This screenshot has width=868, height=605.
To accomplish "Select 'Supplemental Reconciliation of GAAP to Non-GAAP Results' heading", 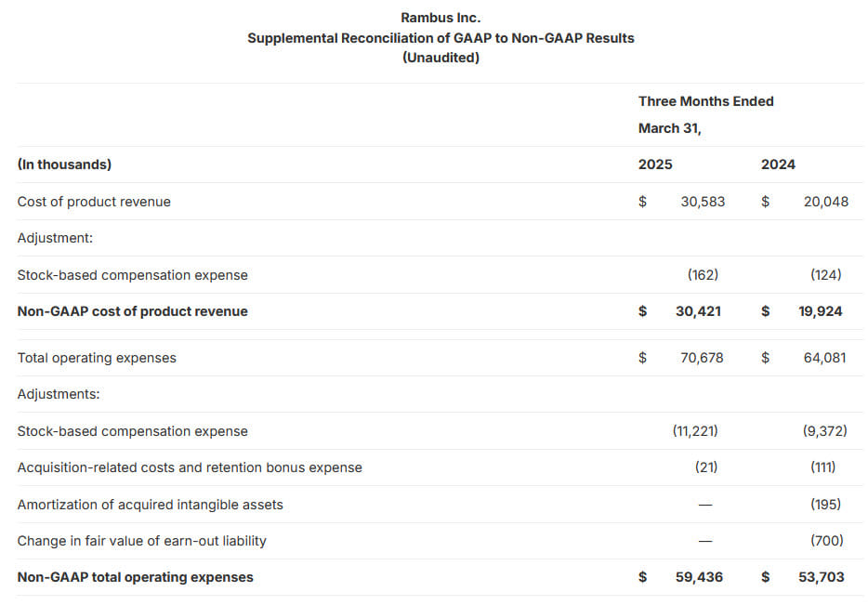I will click(x=441, y=38).
